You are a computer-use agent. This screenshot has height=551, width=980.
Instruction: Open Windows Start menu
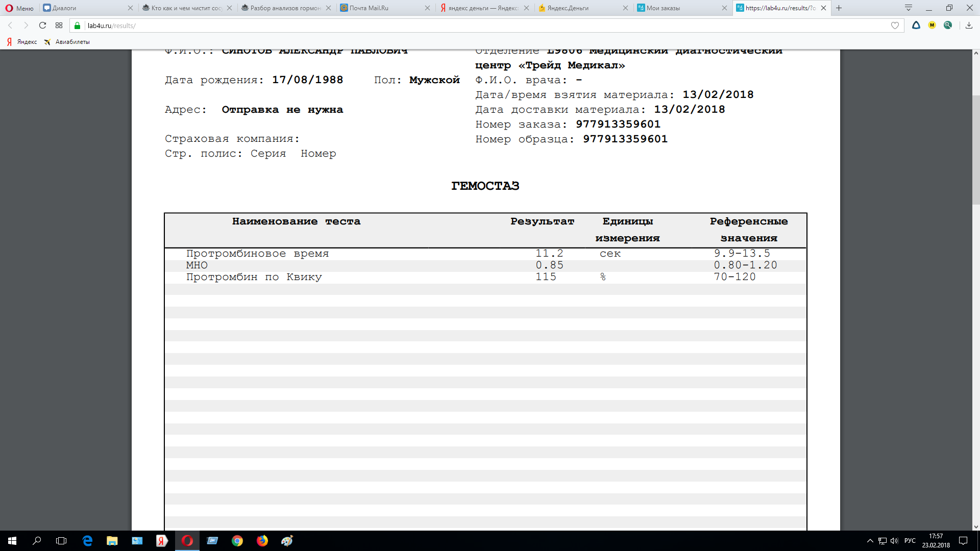[x=12, y=541]
